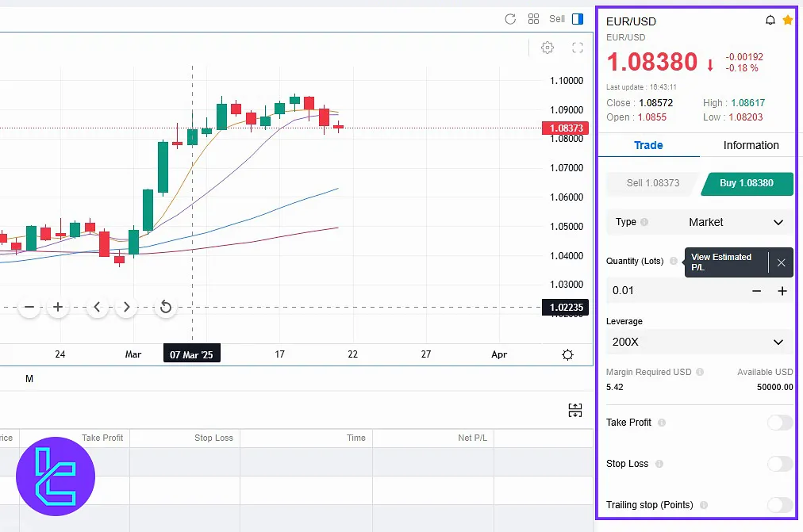Click the Buy 1.08380 button

coord(747,183)
